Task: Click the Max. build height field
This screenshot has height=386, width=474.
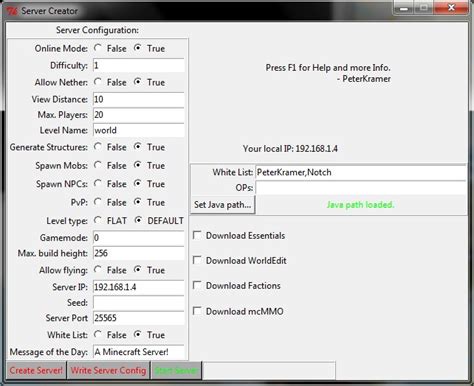Action: pos(138,253)
